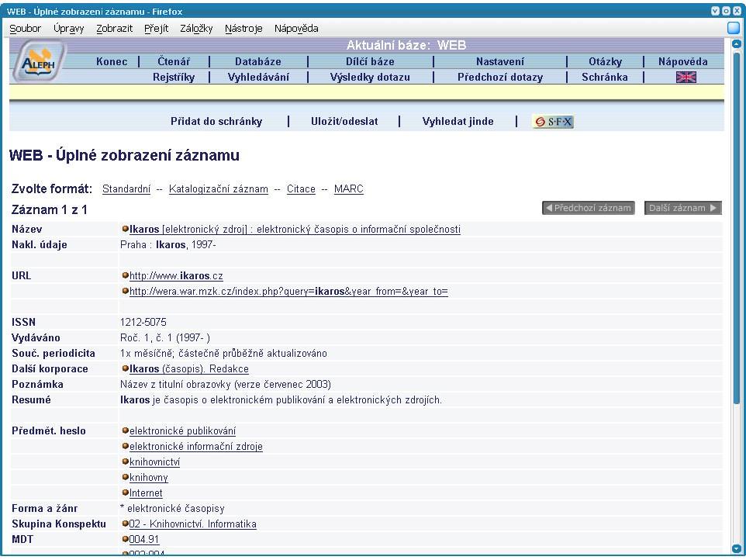
Task: Open the wera.war.mzk.cz archive URL link
Action: 288,291
